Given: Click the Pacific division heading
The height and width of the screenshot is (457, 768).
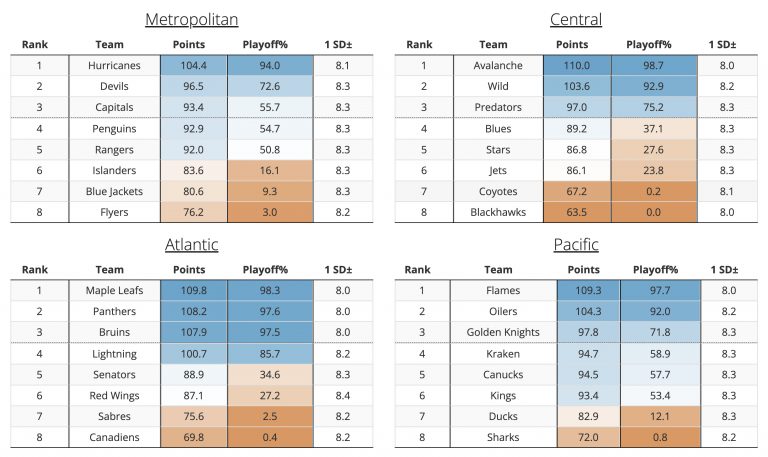Looking at the screenshot, I should point(576,244).
